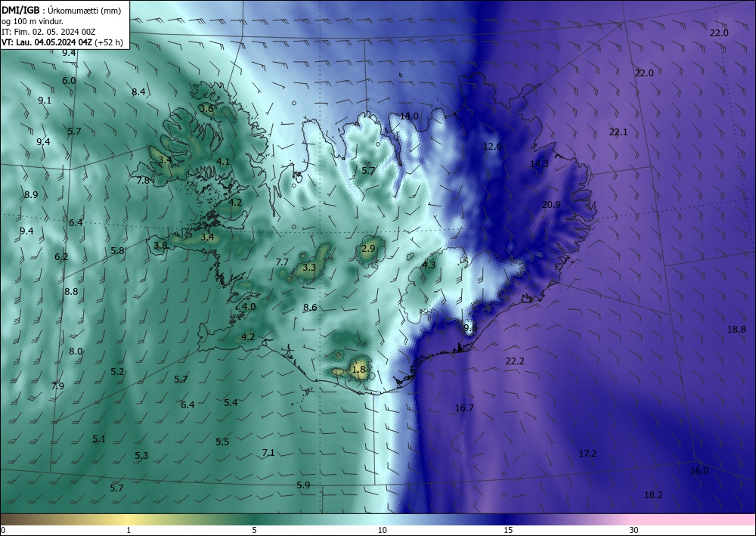
Task: Select the 5.8 ocean value
Action: (x=117, y=251)
